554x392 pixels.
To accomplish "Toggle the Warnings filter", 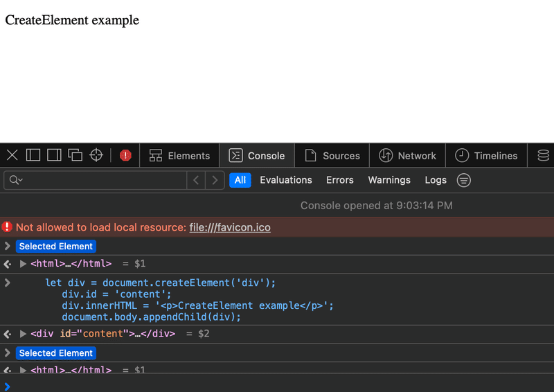I will [x=389, y=180].
